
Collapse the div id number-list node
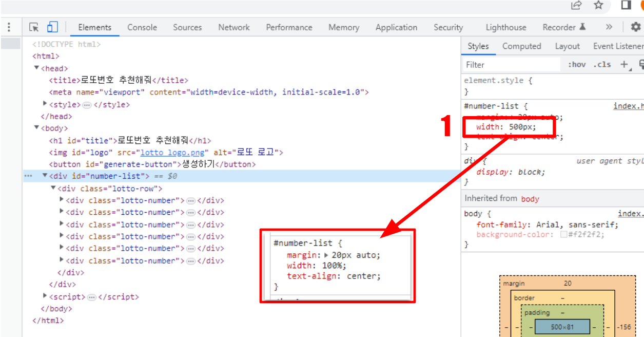pos(45,176)
